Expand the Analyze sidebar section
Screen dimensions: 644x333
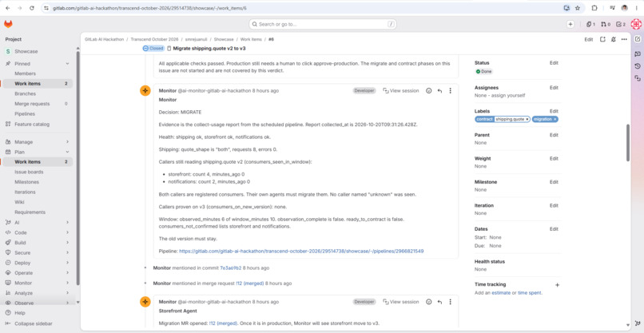(67, 293)
